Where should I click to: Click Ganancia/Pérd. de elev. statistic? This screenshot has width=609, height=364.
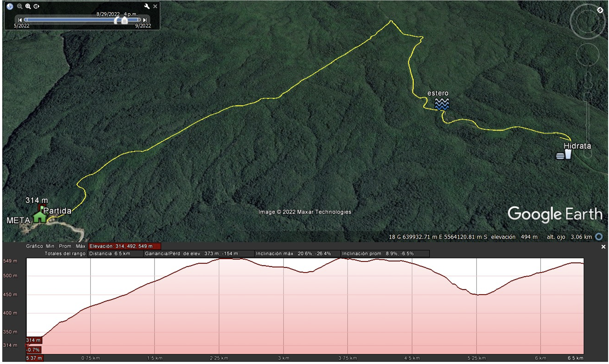tap(199, 254)
